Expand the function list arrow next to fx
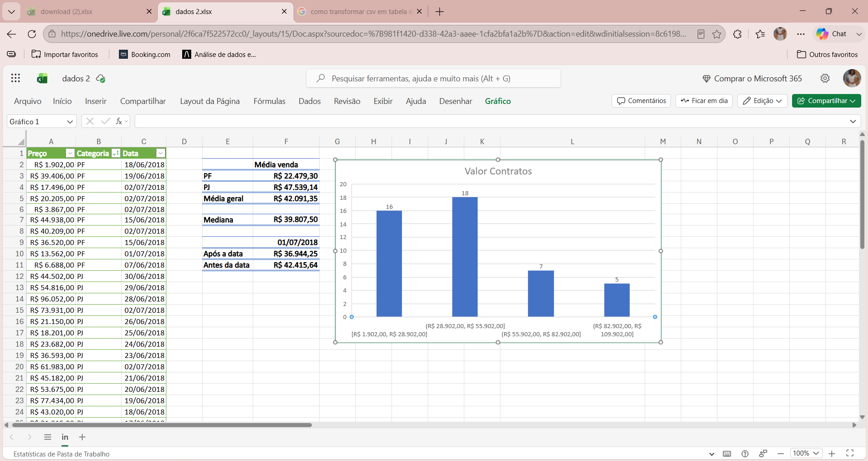 click(x=127, y=121)
